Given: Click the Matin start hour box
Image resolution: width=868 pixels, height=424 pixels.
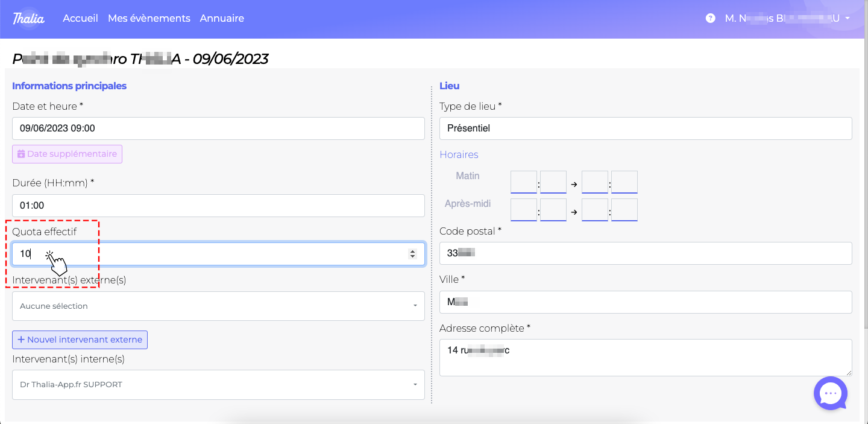Looking at the screenshot, I should coord(523,182).
